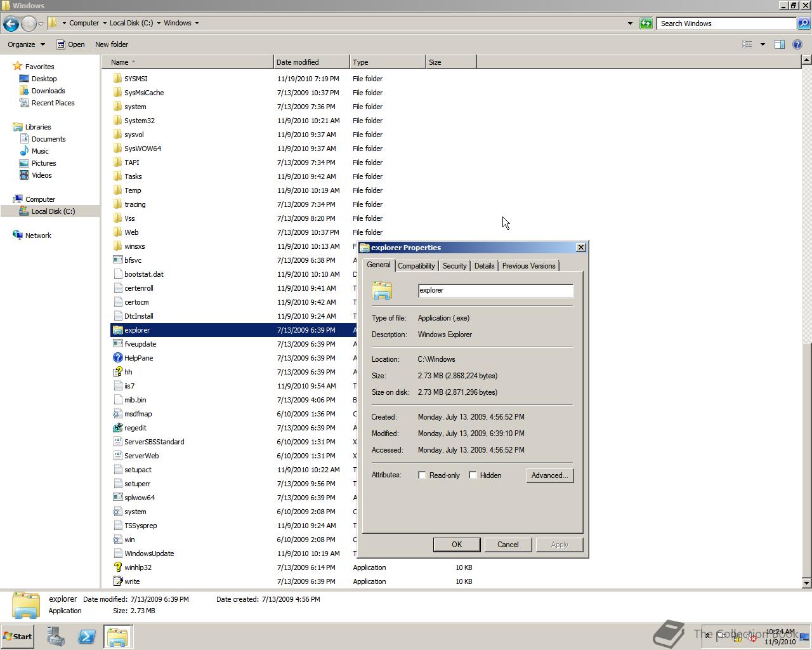This screenshot has height=650, width=812.
Task: Click the Search Windows box
Action: 726,23
